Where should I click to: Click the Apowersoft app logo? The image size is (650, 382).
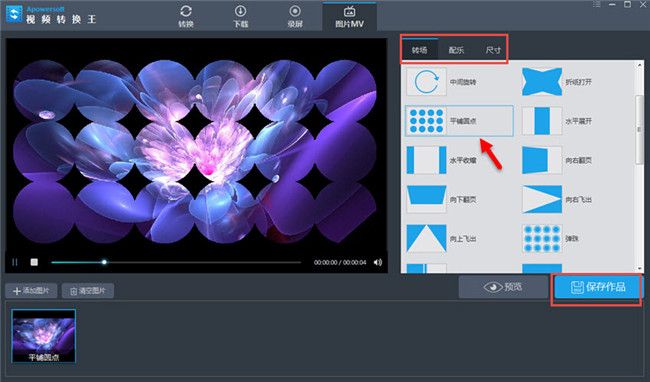tap(14, 14)
